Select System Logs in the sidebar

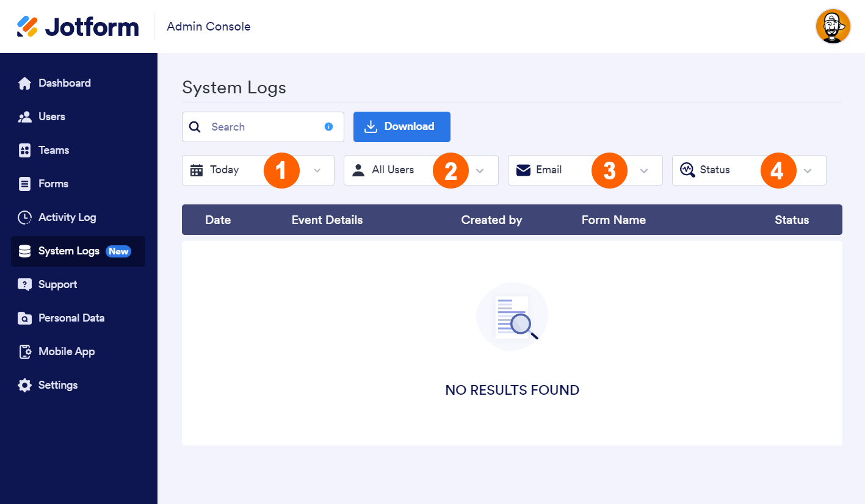click(78, 251)
